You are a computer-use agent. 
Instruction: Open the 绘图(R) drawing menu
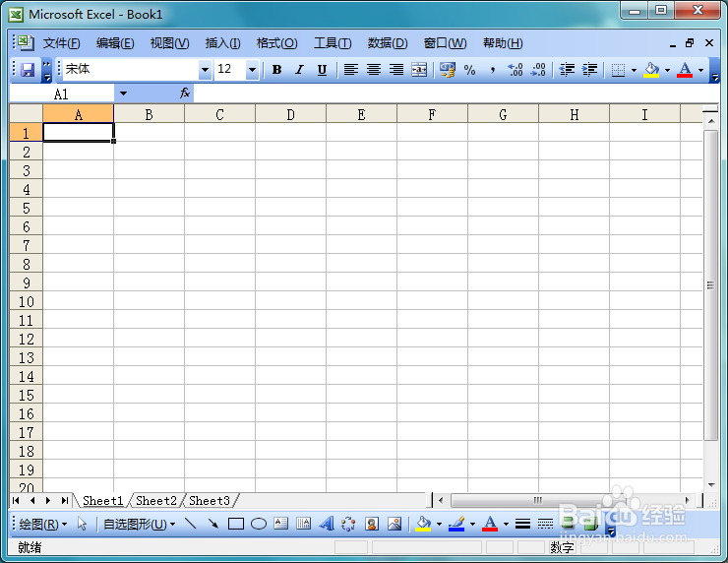(x=42, y=525)
